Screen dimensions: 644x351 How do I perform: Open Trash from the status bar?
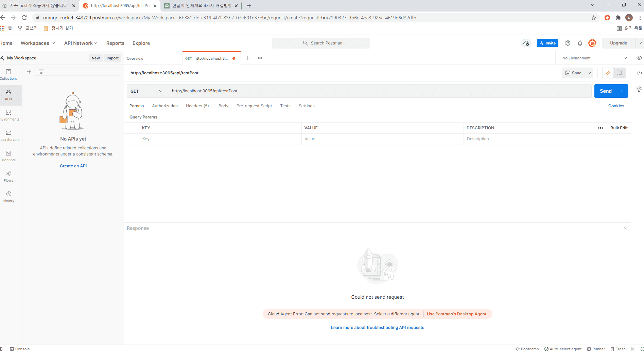coord(618,349)
